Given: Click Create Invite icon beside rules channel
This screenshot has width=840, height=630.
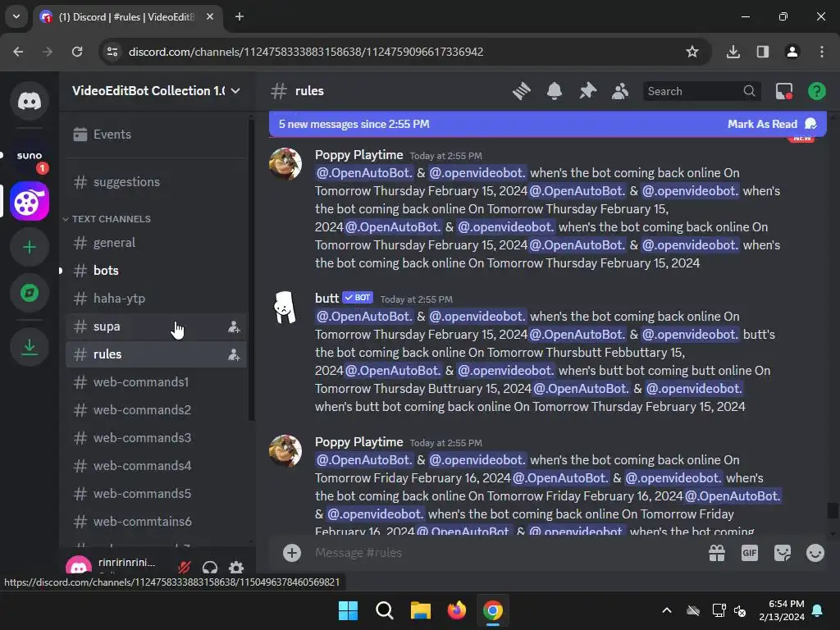Looking at the screenshot, I should point(234,354).
